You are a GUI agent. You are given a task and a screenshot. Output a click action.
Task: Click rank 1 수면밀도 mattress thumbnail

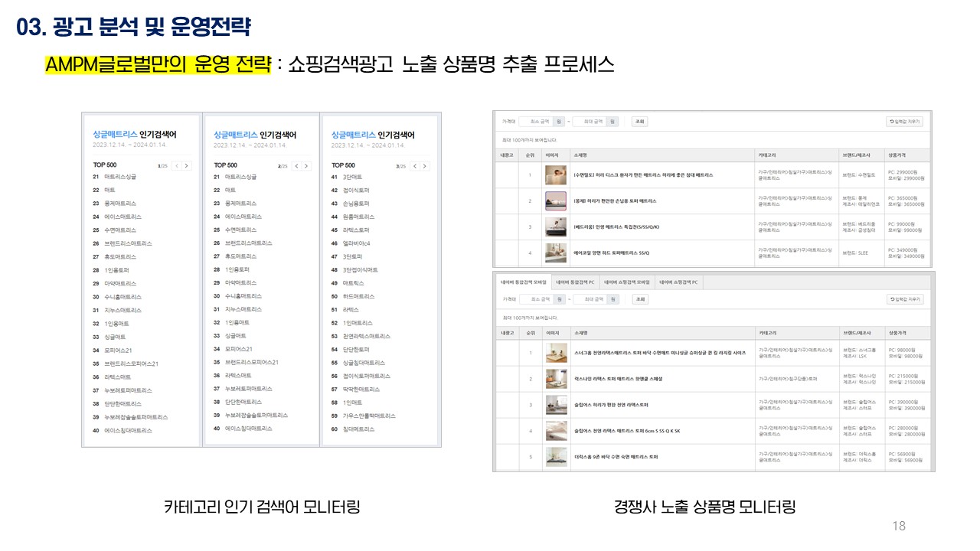(555, 175)
